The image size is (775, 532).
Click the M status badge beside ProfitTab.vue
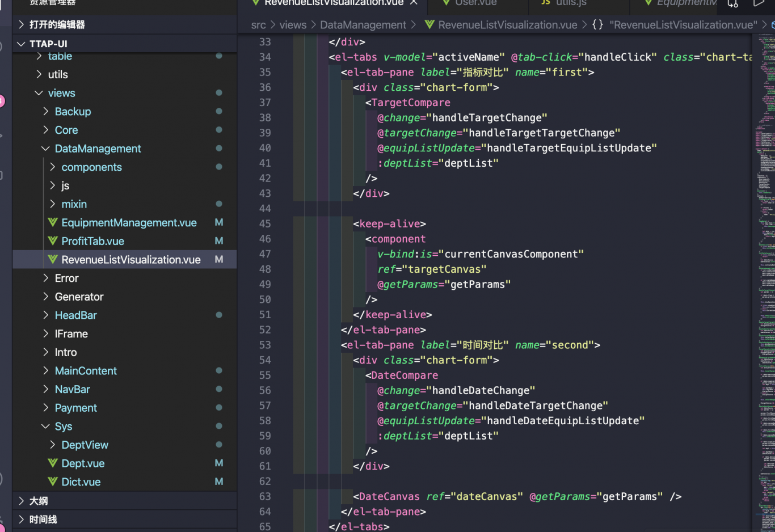[x=219, y=241]
